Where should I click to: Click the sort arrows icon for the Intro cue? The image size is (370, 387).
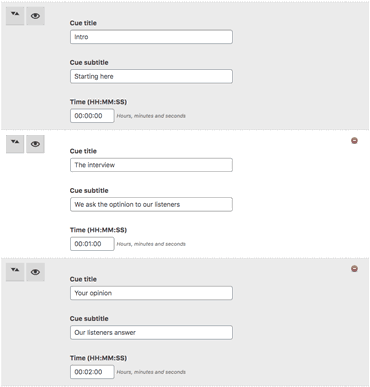[x=15, y=16]
